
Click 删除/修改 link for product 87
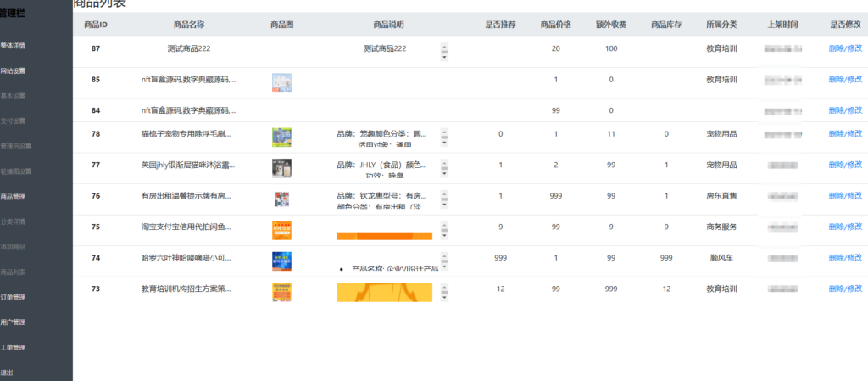coord(845,48)
